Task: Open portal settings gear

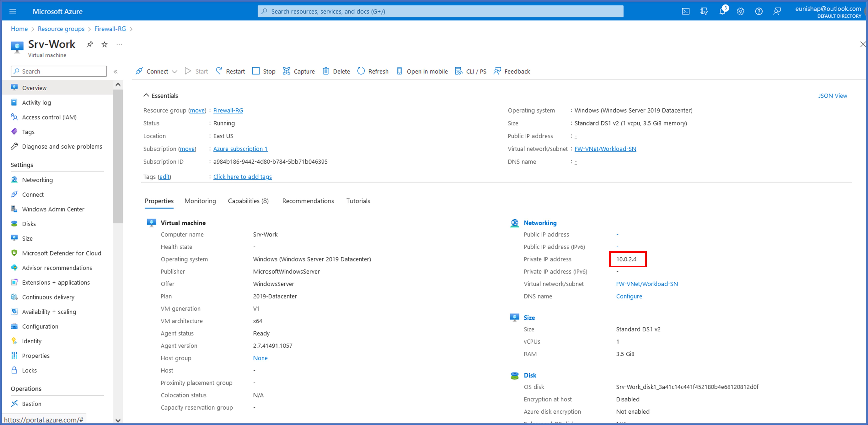Action: 741,11
